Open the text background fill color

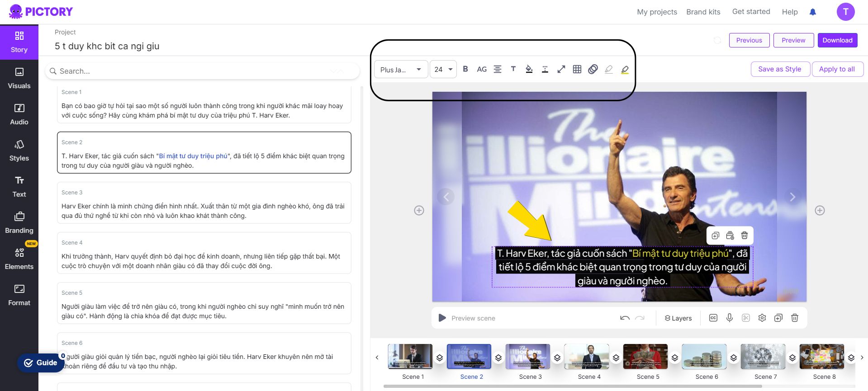tap(529, 69)
